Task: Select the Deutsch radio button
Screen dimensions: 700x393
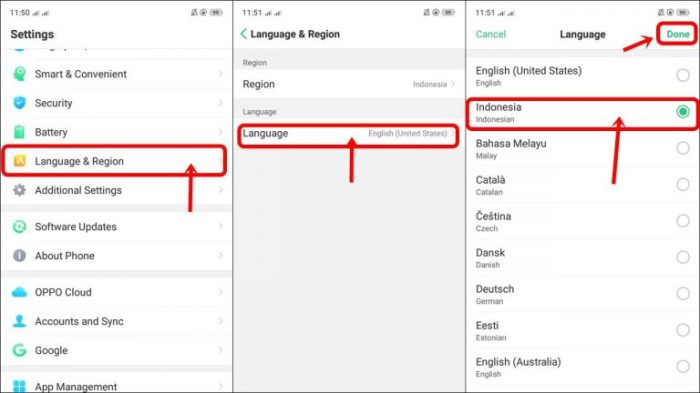Action: (683, 293)
